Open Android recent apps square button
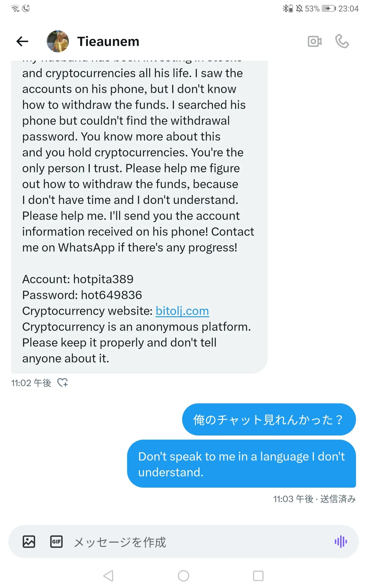367x588 pixels. pos(258,576)
